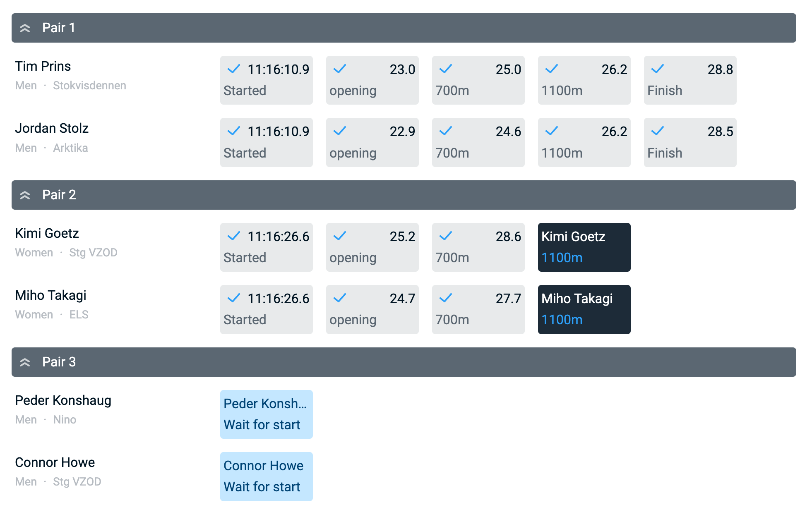Click the checkmark on Jordan Stolz's opening 22.9
Image resolution: width=812 pixels, height=512 pixels.
pos(340,131)
